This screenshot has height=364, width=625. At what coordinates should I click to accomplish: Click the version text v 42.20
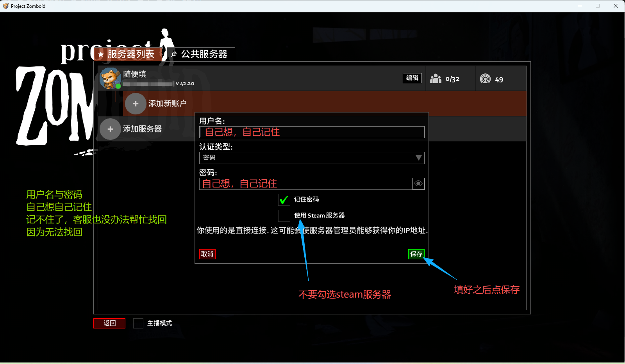(185, 84)
